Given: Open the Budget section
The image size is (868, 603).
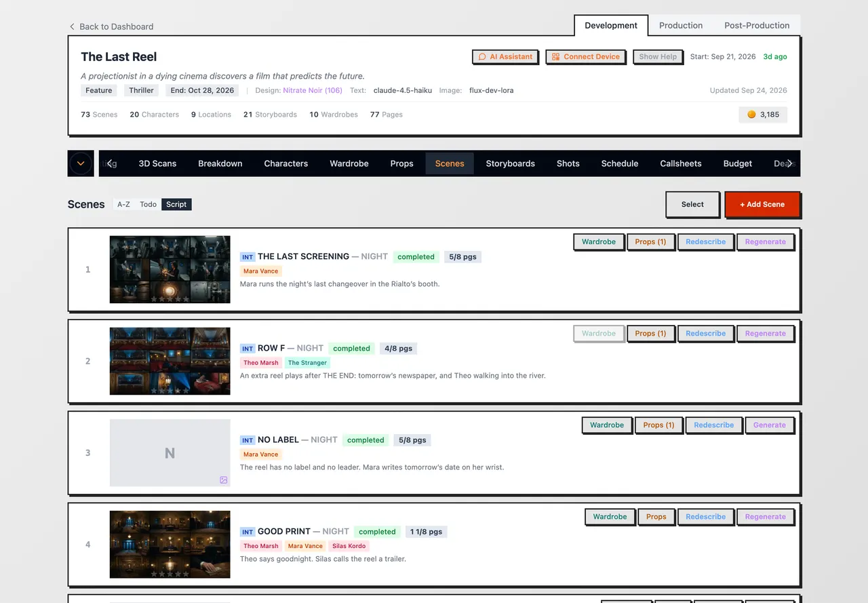Looking at the screenshot, I should tap(738, 163).
